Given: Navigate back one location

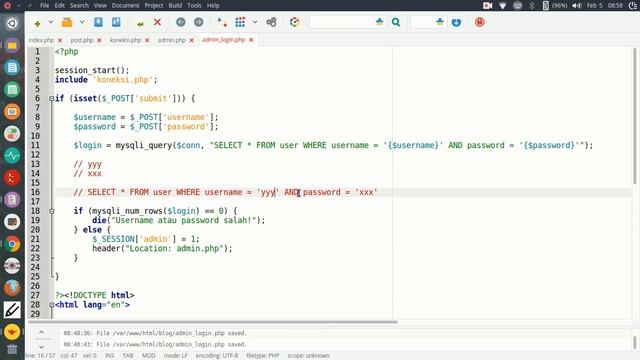Looking at the screenshot, I should 180,22.
